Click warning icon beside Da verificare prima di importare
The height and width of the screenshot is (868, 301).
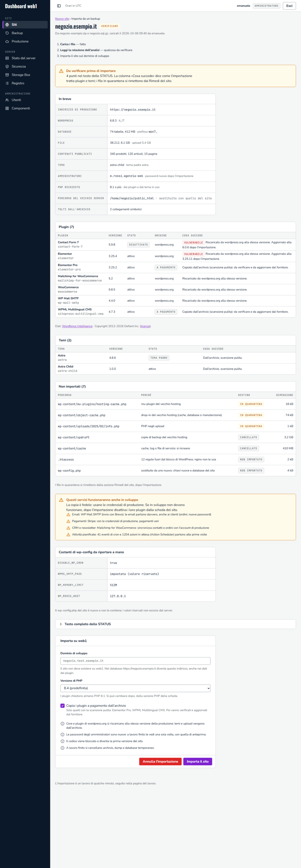click(x=61, y=71)
